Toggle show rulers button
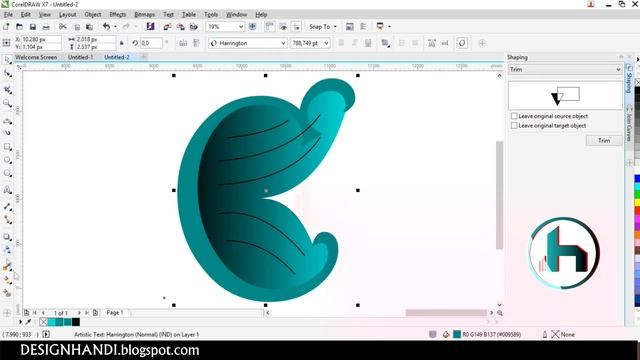The image size is (640, 360). [x=269, y=27]
